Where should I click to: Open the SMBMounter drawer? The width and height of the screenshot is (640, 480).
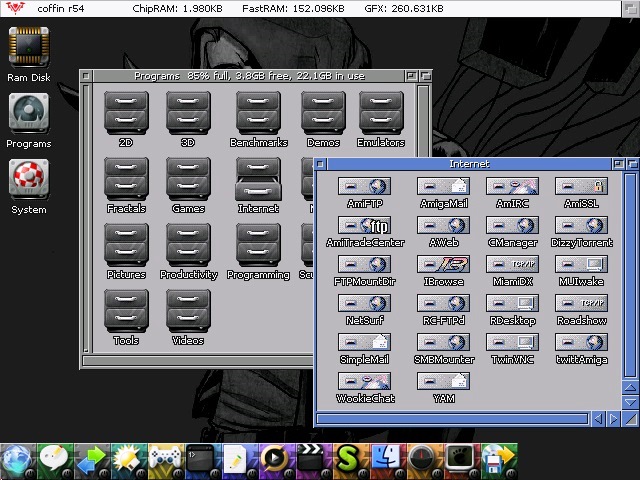point(444,342)
